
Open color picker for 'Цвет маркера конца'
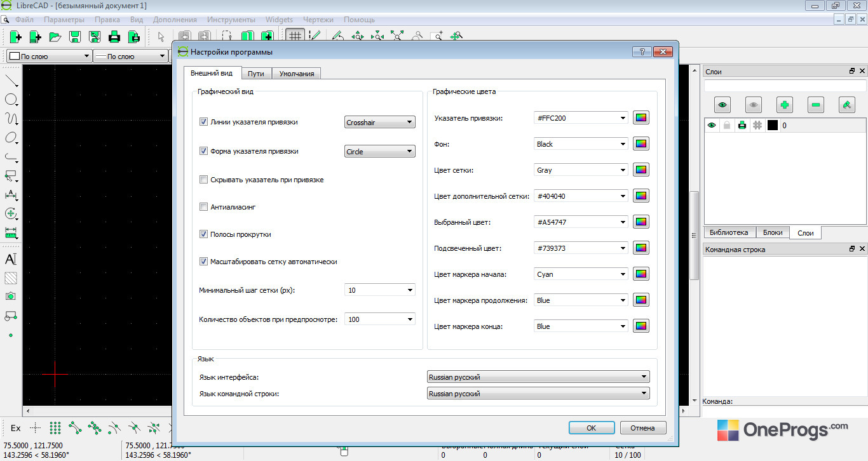click(641, 326)
